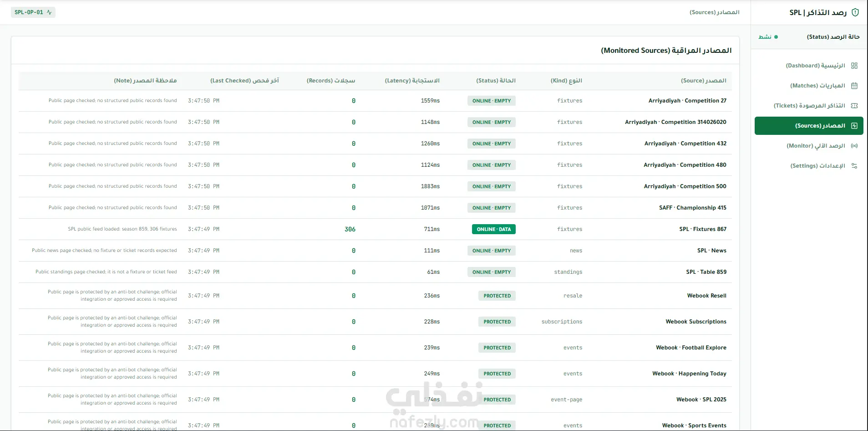Select Webook · SPL 2025 source name

click(701, 400)
